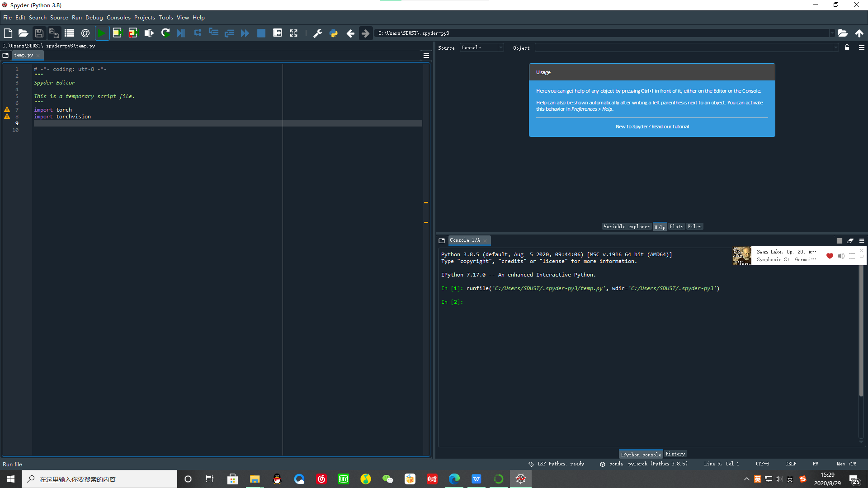The width and height of the screenshot is (868, 488).
Task: Open the Debug menu
Action: click(x=94, y=17)
